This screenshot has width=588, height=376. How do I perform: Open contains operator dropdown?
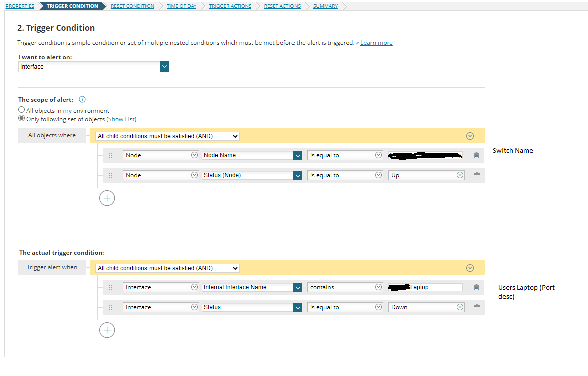pos(345,287)
